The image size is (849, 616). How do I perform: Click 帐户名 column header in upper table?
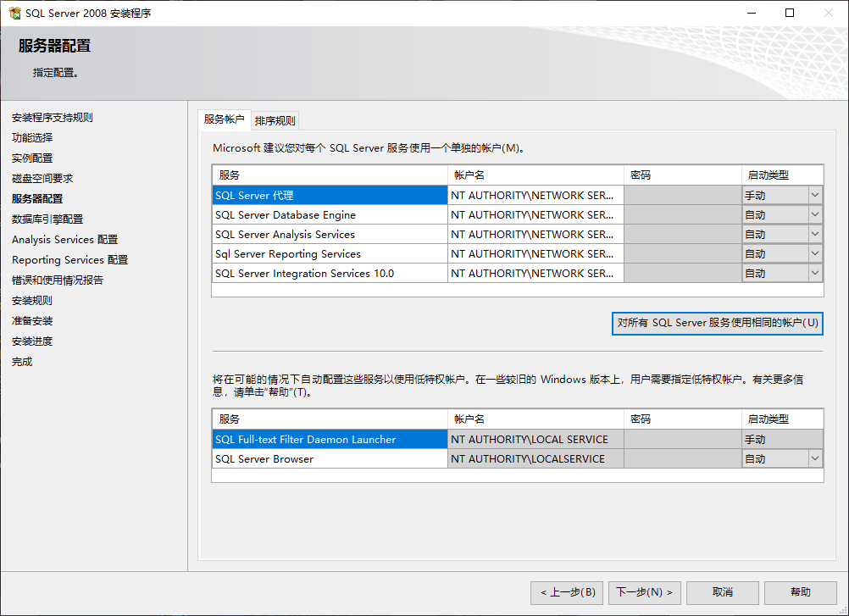pyautogui.click(x=535, y=175)
